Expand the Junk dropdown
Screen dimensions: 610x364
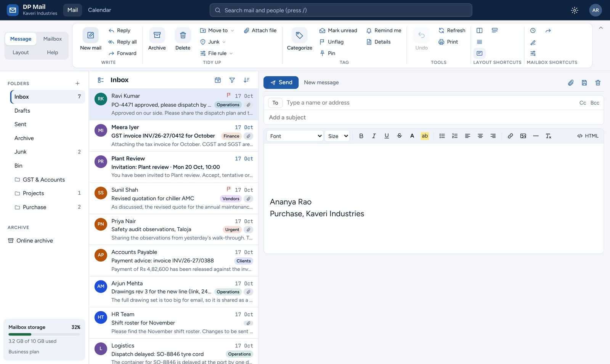(213, 42)
